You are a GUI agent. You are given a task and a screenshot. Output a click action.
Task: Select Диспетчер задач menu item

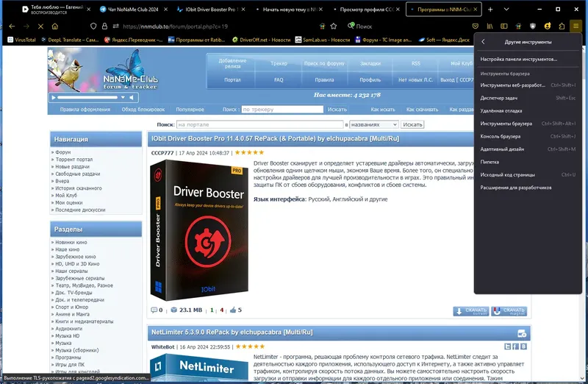point(528,98)
